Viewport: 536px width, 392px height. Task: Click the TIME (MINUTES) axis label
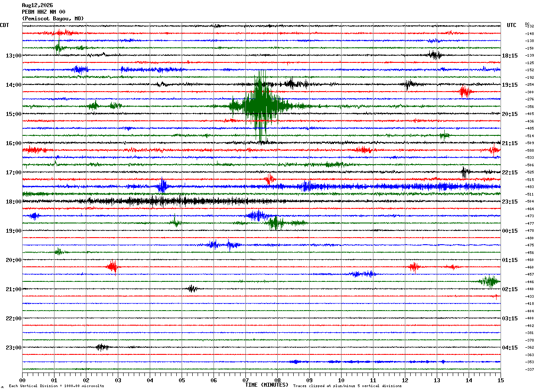(x=267, y=385)
